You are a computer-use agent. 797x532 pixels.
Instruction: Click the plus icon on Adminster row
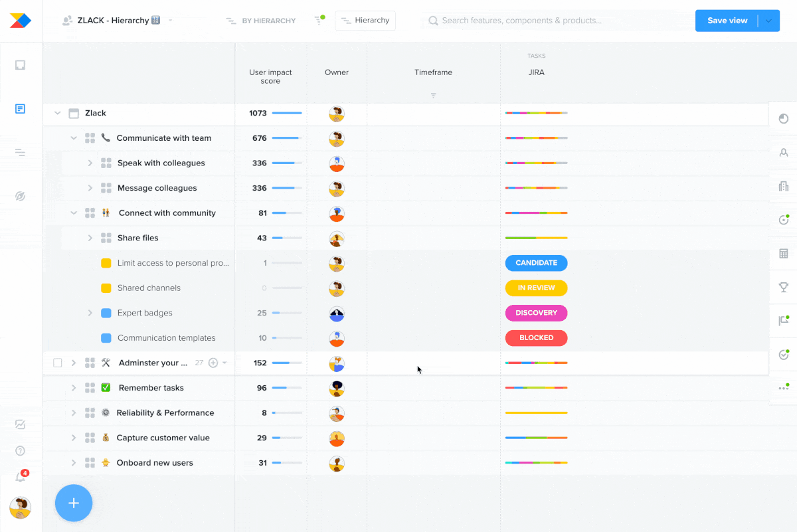(x=213, y=363)
